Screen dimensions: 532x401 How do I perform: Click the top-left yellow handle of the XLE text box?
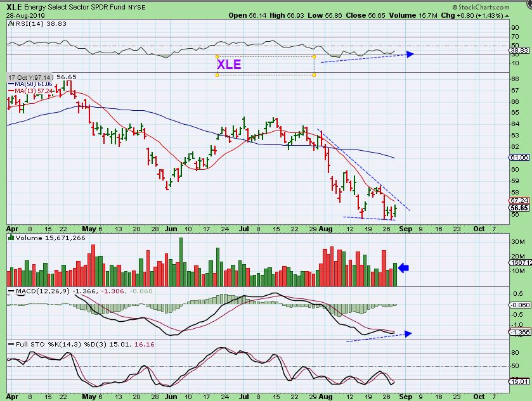(217, 56)
